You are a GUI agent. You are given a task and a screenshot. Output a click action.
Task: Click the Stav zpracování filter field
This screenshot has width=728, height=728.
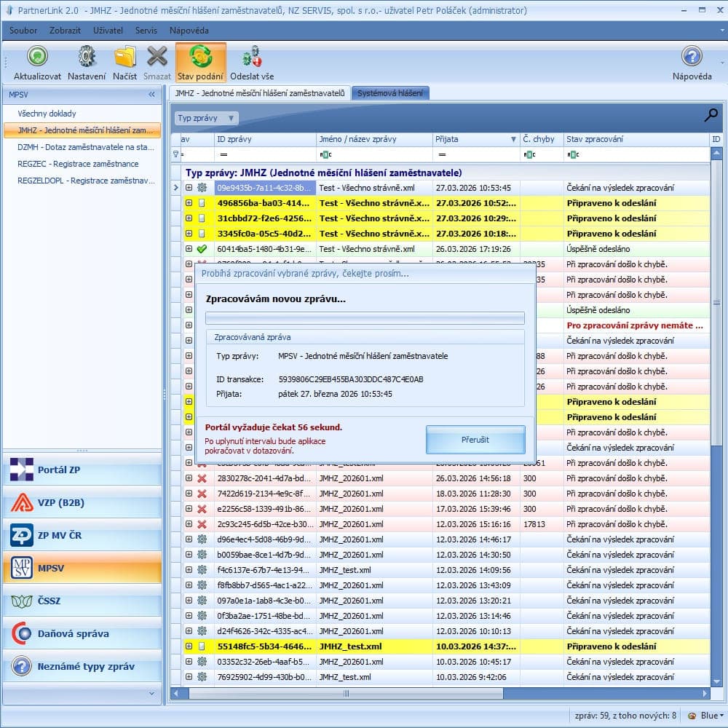click(636, 154)
